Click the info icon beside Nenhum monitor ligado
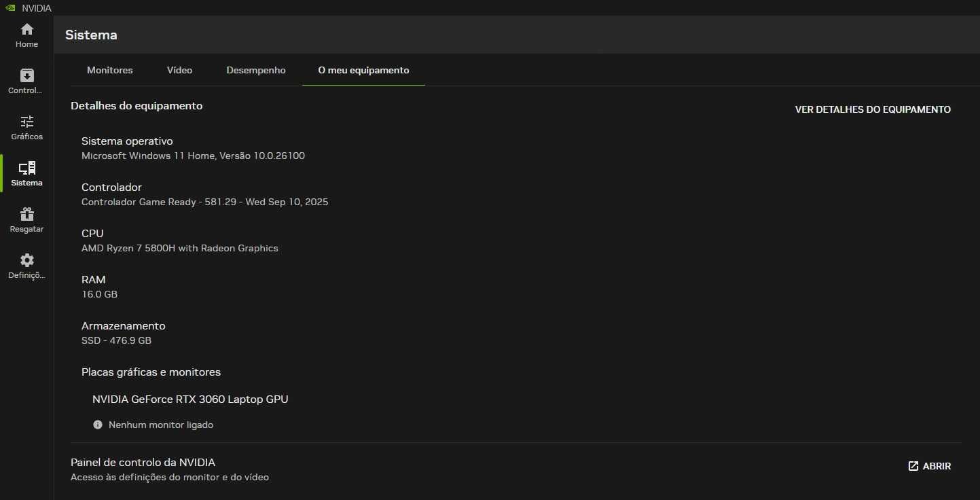This screenshot has height=500, width=980. coord(98,425)
